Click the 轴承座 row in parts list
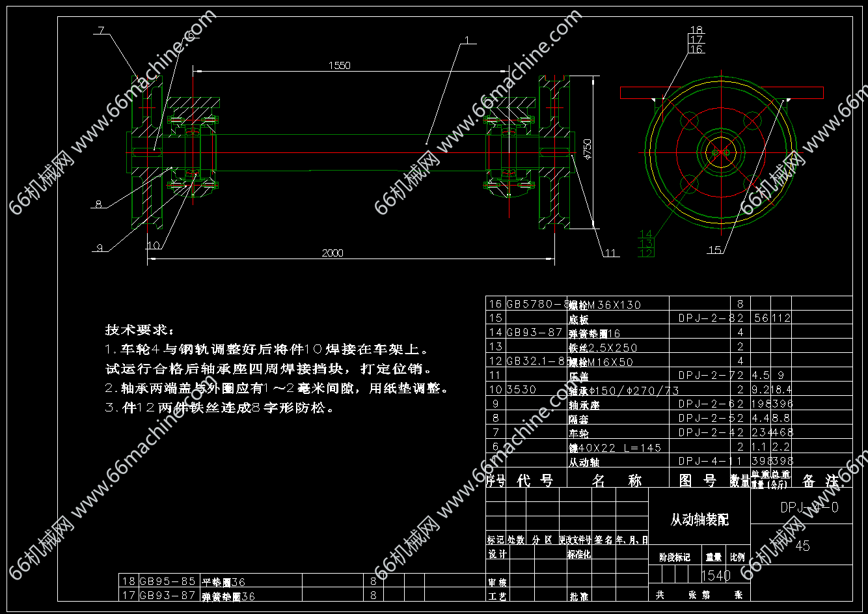 [584, 404]
